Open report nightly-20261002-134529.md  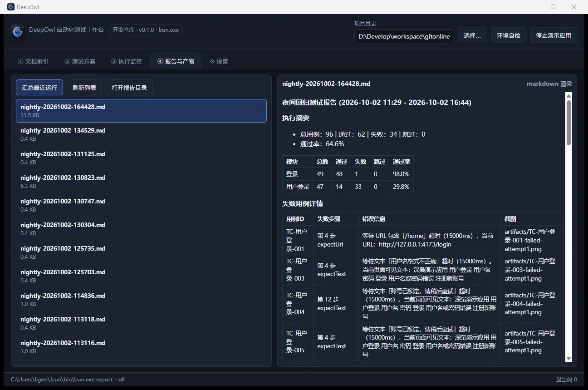(x=141, y=134)
